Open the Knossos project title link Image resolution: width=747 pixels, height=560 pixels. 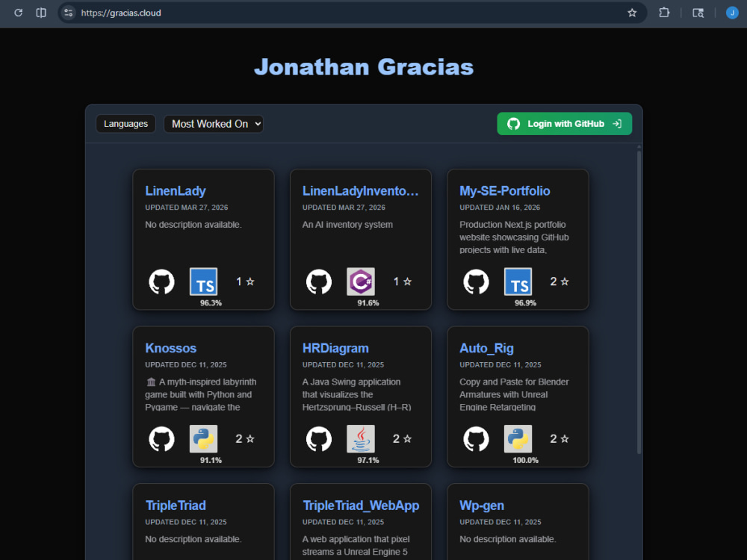[170, 348]
